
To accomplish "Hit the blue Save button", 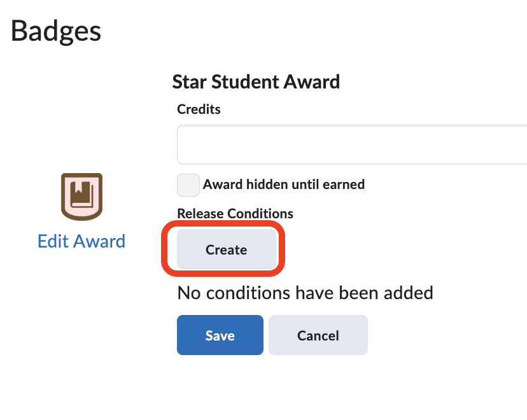I will tap(220, 335).
